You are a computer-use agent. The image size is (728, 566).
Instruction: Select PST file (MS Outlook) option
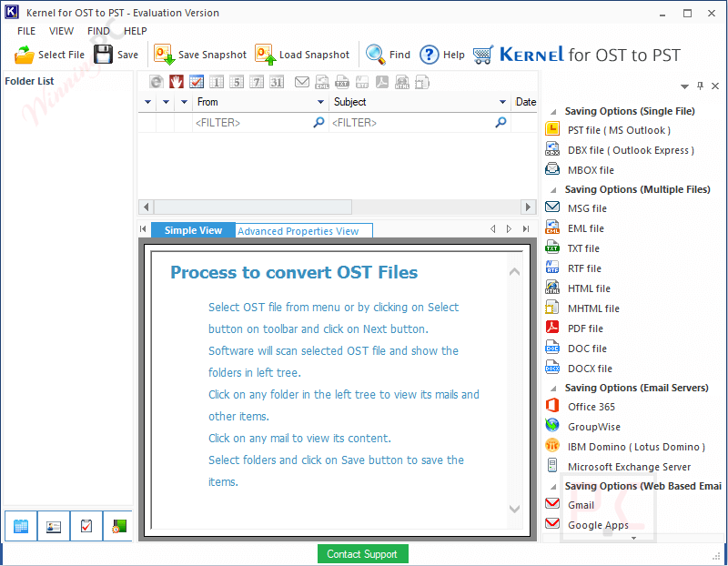pyautogui.click(x=608, y=130)
